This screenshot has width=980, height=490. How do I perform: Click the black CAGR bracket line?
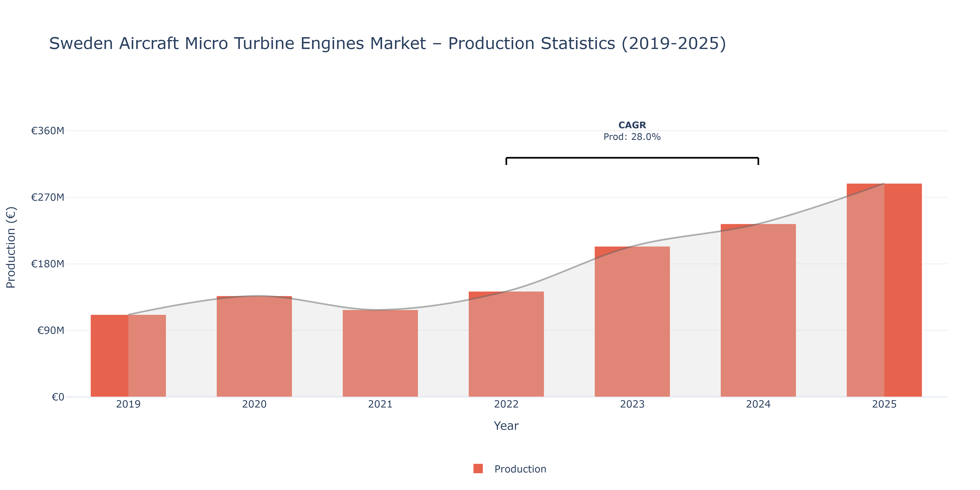click(632, 158)
